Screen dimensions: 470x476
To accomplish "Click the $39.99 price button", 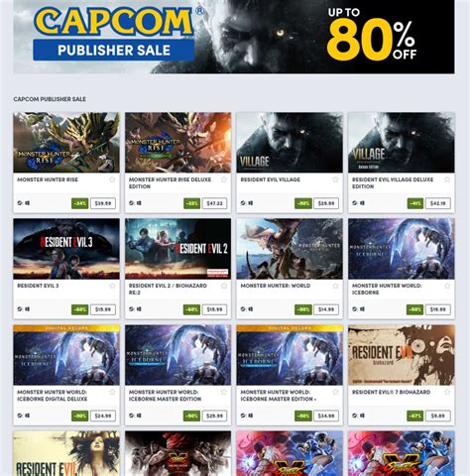I will click(103, 203).
